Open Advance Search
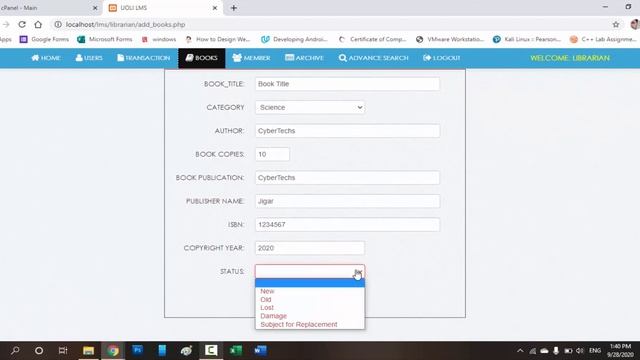The height and width of the screenshot is (360, 640). pyautogui.click(x=373, y=58)
